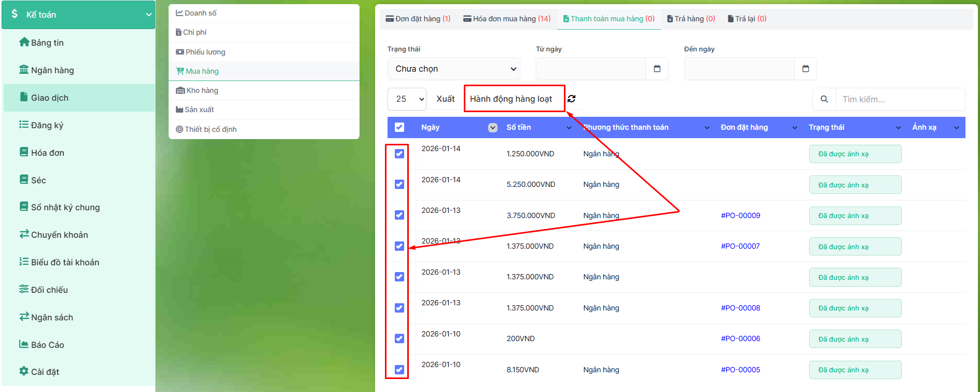This screenshot has height=392, width=980.
Task: Click the Xuất export button
Action: pyautogui.click(x=445, y=99)
